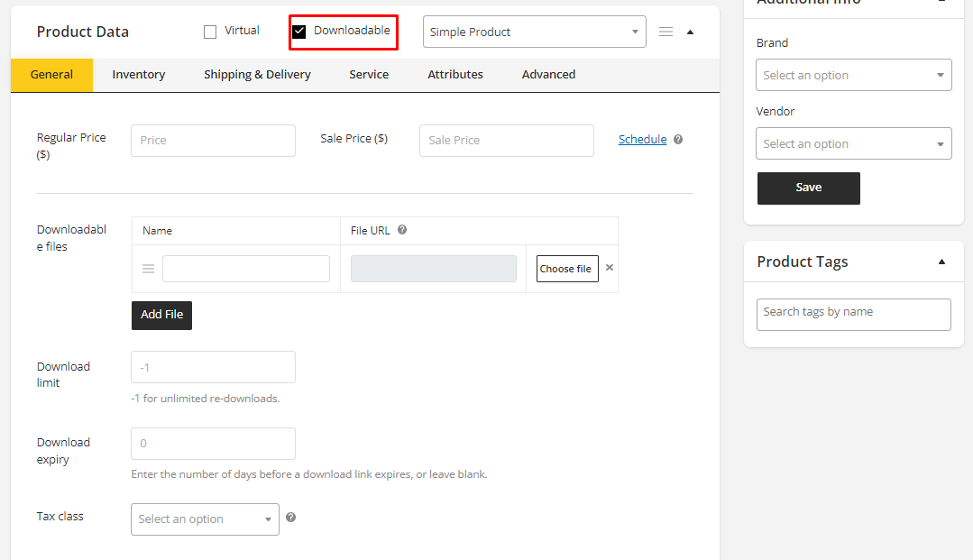Remove the downloadable file row with X

tap(610, 268)
